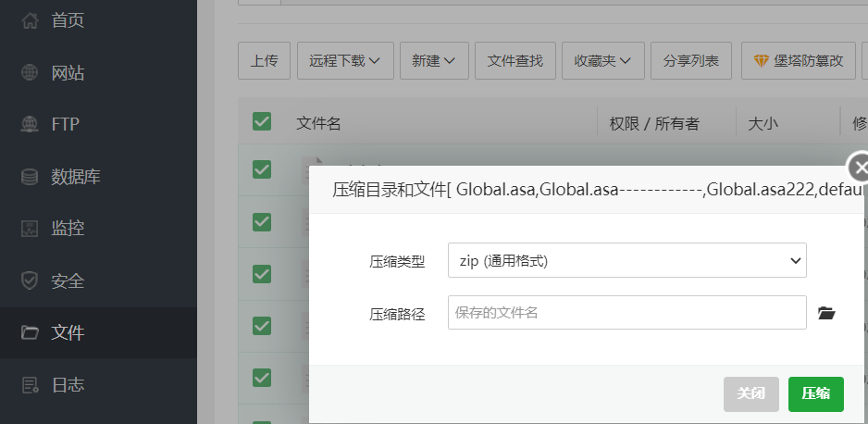Click the FTP icon in sidebar
This screenshot has width=868, height=424.
[x=31, y=124]
